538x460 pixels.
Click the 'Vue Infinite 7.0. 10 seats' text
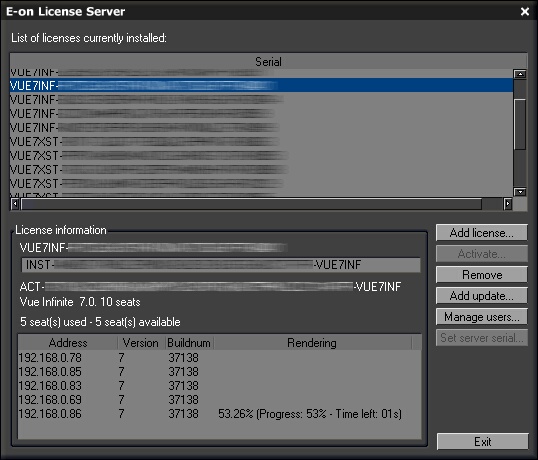80,302
